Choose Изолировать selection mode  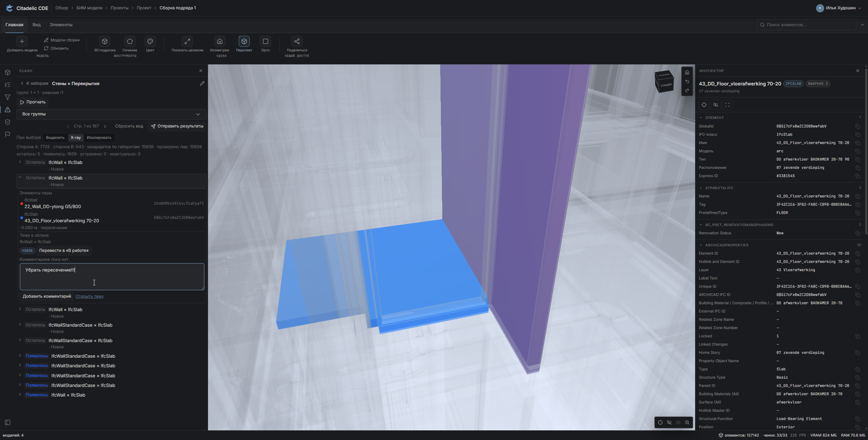coord(99,137)
